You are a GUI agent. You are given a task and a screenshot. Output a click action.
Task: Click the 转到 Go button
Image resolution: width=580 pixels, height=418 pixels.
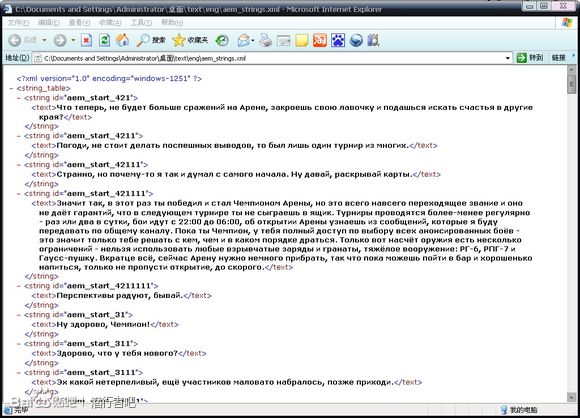tap(530, 58)
